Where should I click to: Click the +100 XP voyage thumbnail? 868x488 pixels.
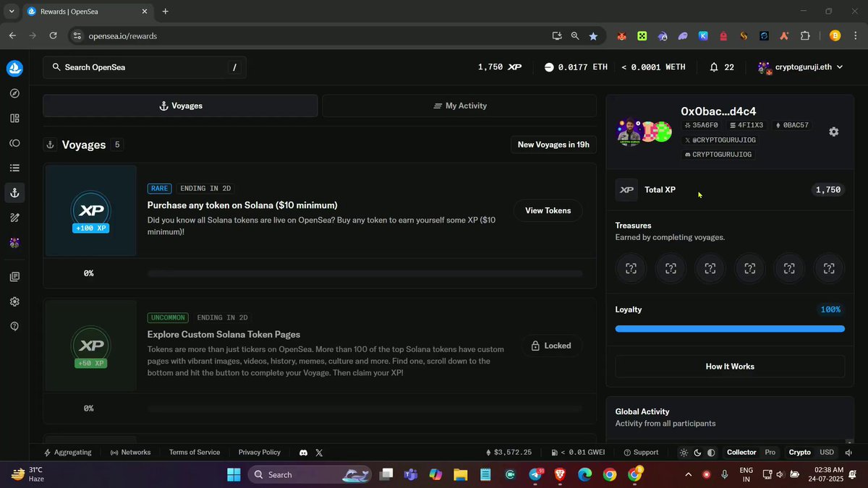[x=91, y=210]
